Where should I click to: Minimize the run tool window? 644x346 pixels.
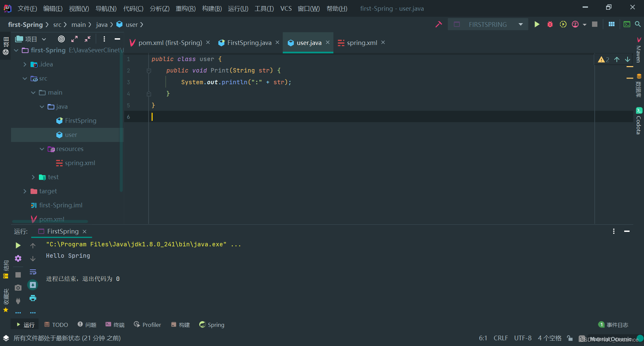coord(627,231)
